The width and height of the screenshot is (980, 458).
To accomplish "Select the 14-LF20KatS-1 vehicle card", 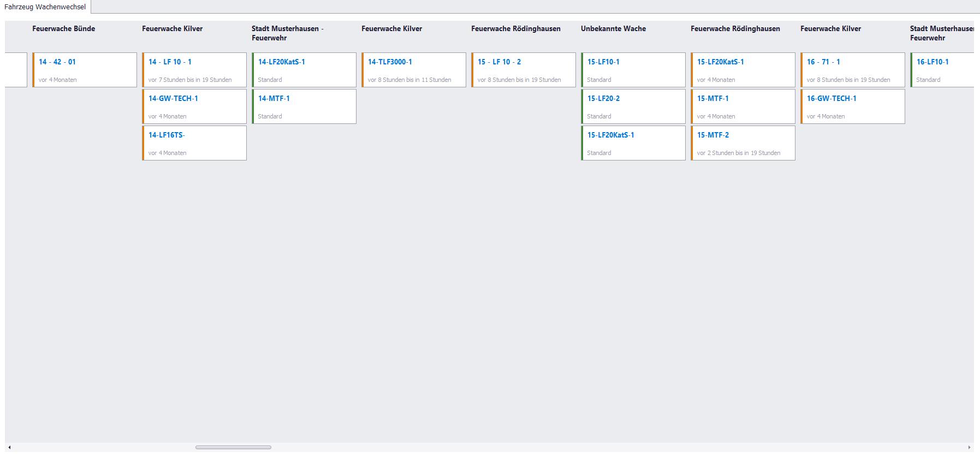I will coord(304,70).
